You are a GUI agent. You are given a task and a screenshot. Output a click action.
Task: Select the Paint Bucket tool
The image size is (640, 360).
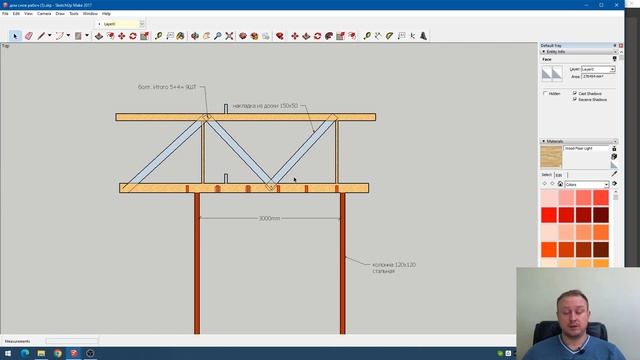point(180,36)
